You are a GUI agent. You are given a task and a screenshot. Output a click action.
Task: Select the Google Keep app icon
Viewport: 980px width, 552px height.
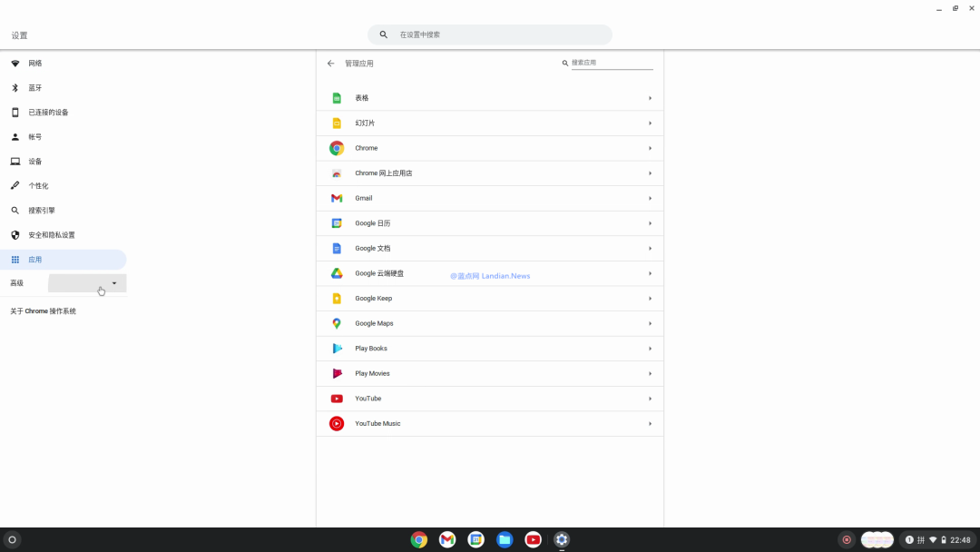coord(337,298)
